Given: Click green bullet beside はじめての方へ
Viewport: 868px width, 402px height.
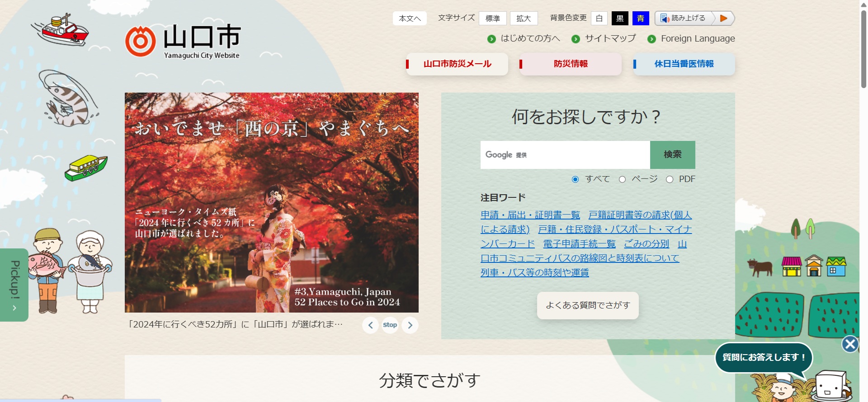Looking at the screenshot, I should click(x=491, y=39).
